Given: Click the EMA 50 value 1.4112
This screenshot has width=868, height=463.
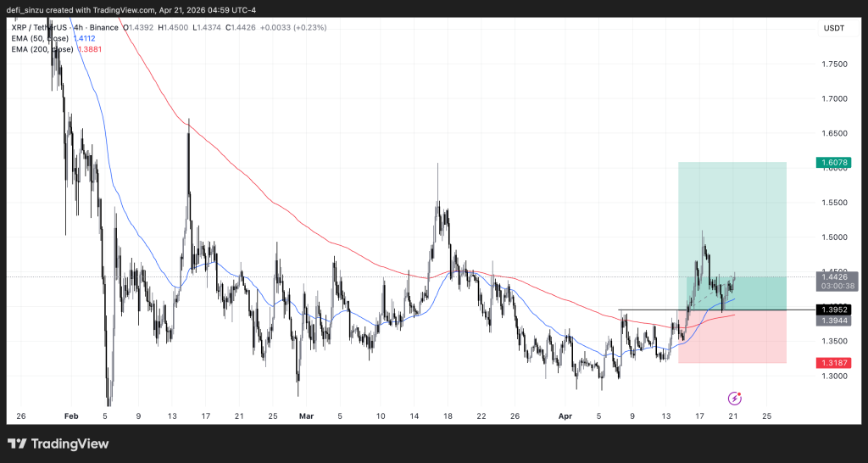Looking at the screenshot, I should [x=85, y=38].
